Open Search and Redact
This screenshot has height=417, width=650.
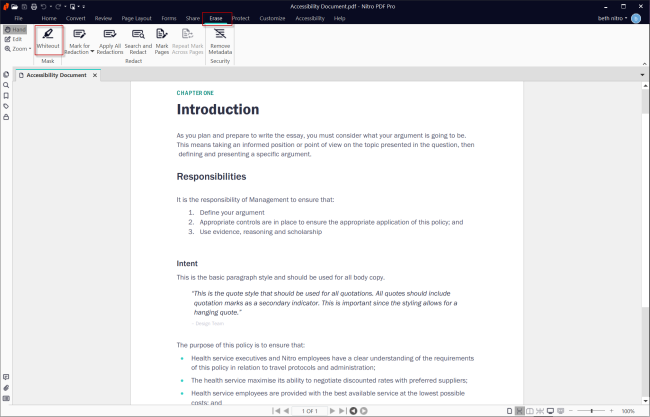click(138, 40)
